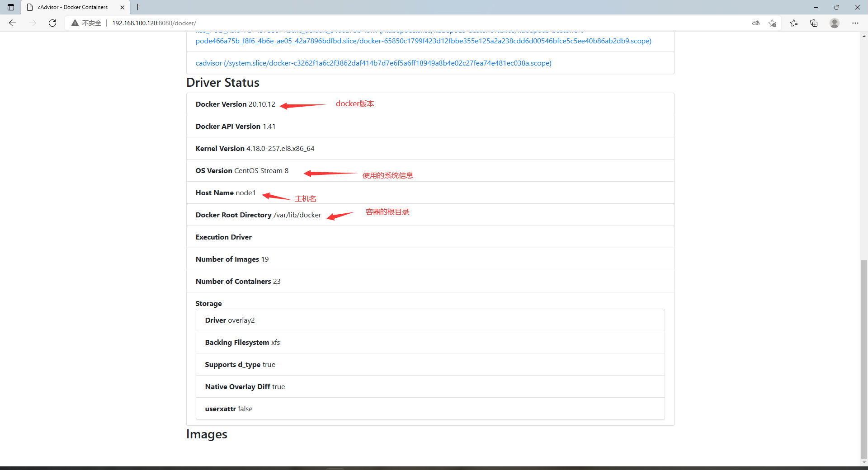Open the user profile avatar

[x=835, y=23]
